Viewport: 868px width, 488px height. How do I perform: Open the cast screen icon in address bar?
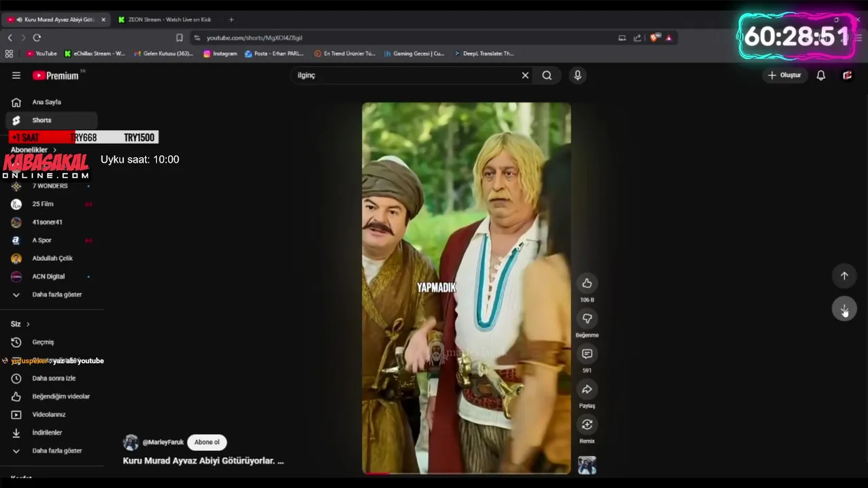[622, 38]
